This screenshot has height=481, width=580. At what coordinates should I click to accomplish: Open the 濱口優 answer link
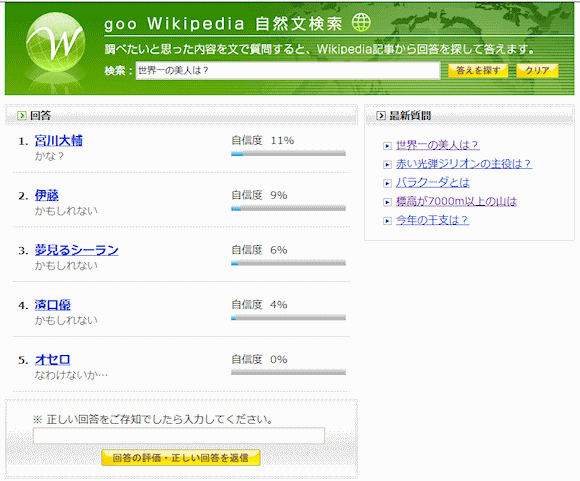click(53, 305)
